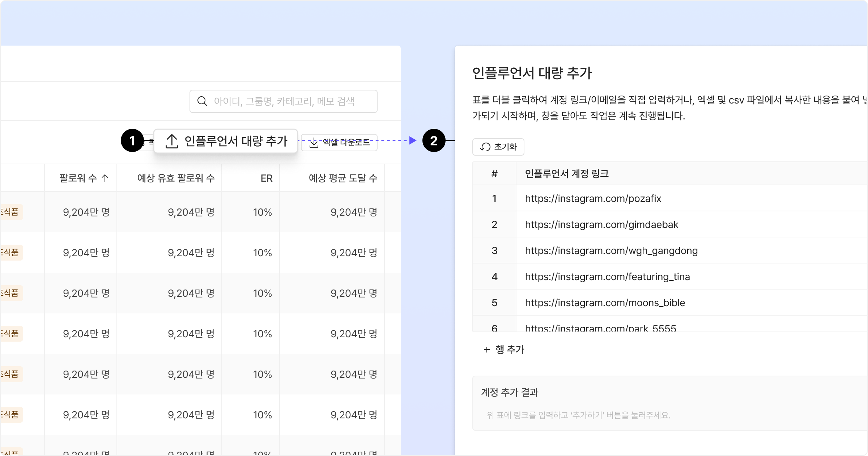Add a new row with 행 추가
The image size is (868, 456).
click(509, 350)
